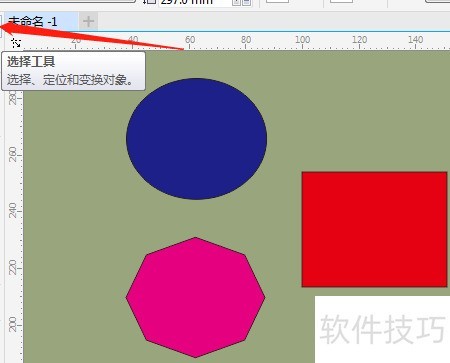The height and width of the screenshot is (363, 450).
Task: Click the 选择工具 tooltip title
Action: [31, 62]
